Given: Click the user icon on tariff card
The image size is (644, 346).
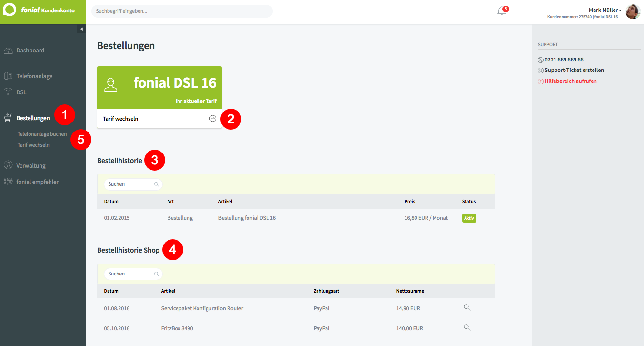Looking at the screenshot, I should click(110, 85).
